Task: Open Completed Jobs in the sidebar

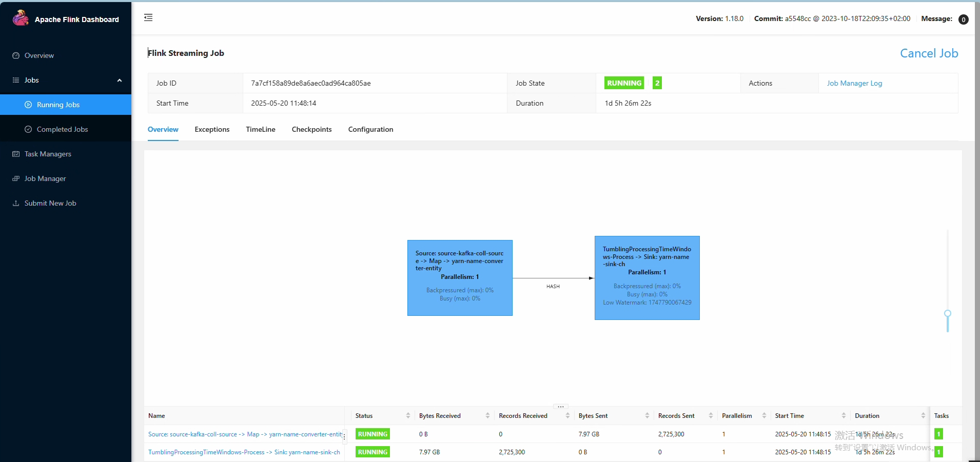Action: tap(66, 129)
